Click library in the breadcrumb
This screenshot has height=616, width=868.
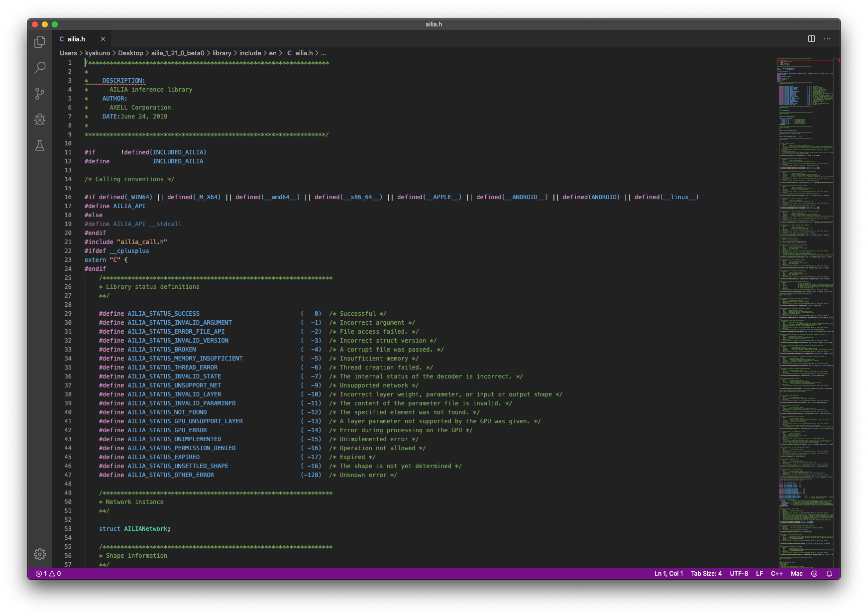[x=222, y=53]
